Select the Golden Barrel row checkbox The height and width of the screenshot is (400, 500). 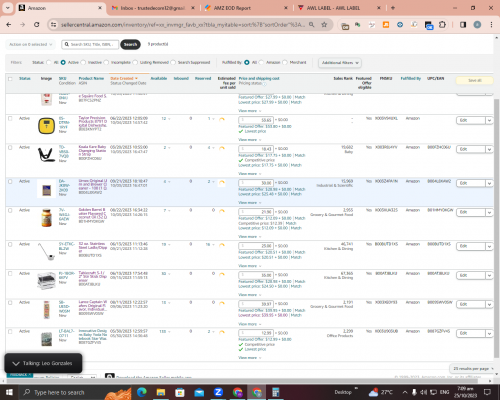pos(10,210)
